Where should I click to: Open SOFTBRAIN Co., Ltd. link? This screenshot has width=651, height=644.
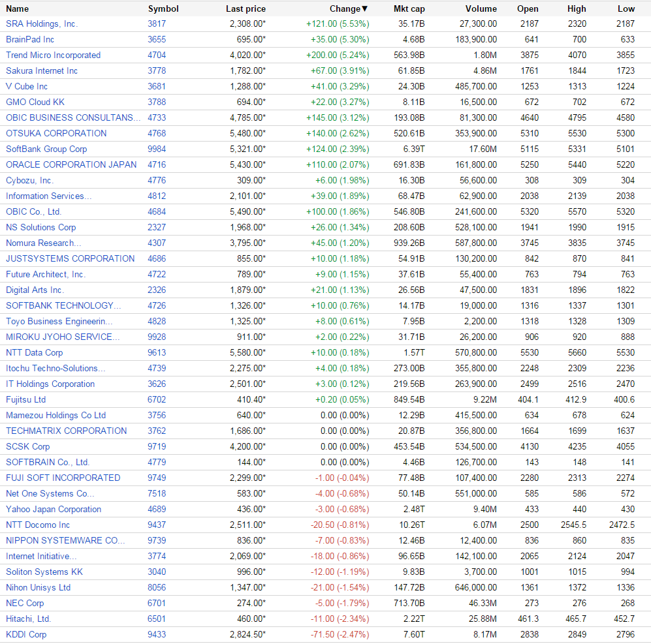tap(48, 462)
